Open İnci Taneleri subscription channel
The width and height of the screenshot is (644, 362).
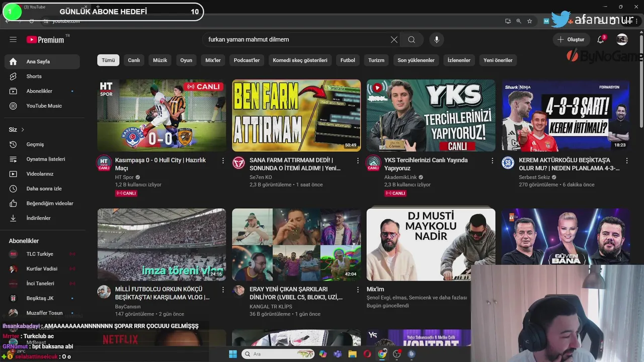tap(42, 284)
